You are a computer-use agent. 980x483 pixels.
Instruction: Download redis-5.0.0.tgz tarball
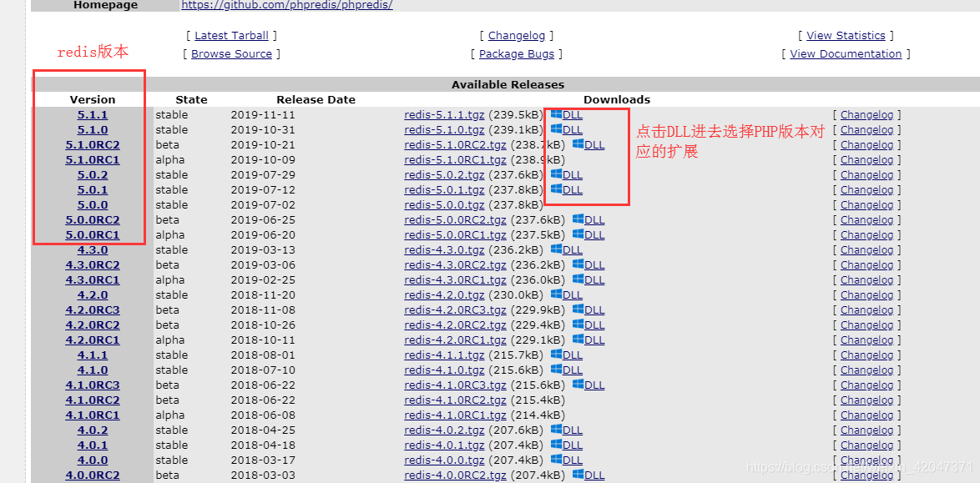click(x=444, y=205)
